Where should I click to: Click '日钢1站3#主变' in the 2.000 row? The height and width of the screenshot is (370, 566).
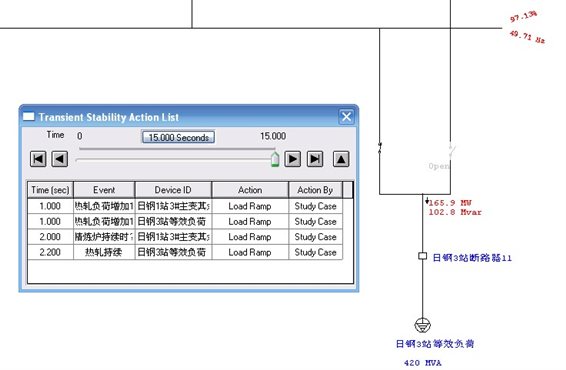click(173, 237)
